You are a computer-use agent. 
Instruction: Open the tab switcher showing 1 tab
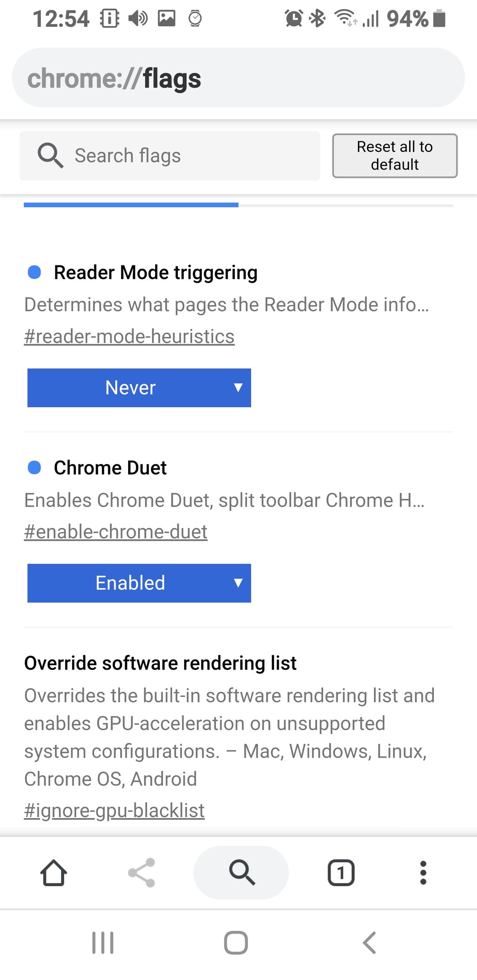coord(341,873)
